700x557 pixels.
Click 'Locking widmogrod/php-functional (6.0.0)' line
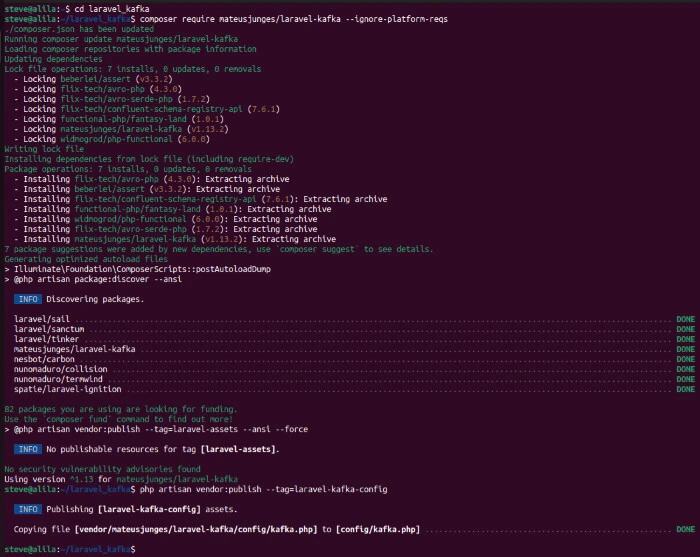(x=112, y=139)
